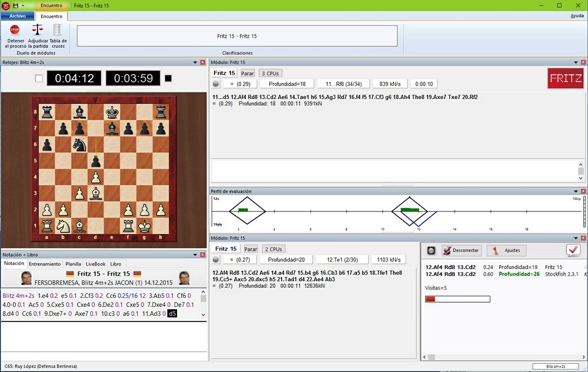Click the upper Fritz 15 engine name button
This screenshot has width=588, height=372.
tap(224, 73)
